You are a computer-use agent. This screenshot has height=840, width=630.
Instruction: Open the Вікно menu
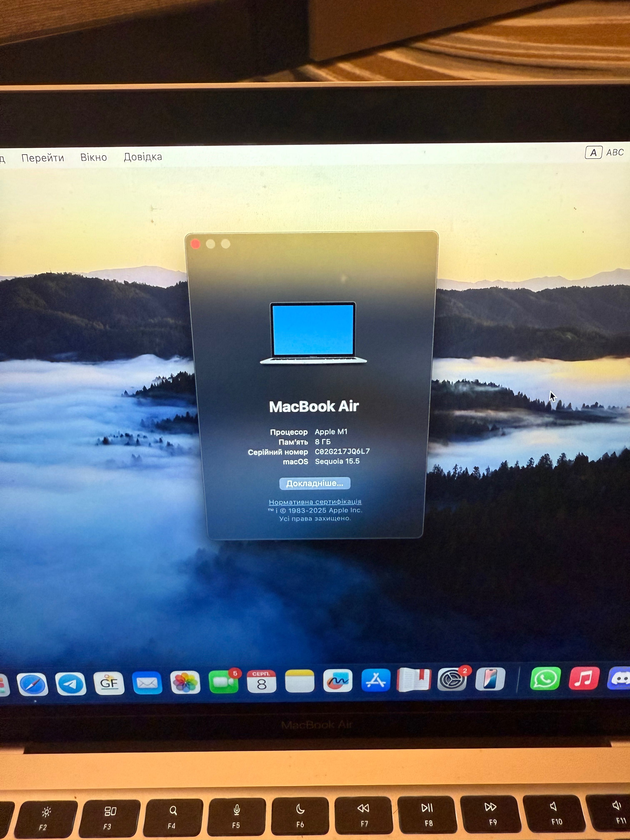tap(93, 157)
